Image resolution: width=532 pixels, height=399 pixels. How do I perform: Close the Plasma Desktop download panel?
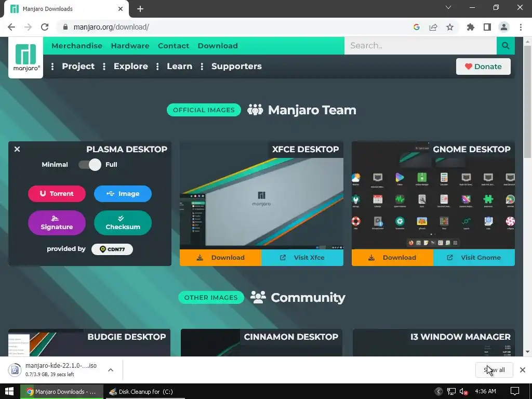coord(17,149)
